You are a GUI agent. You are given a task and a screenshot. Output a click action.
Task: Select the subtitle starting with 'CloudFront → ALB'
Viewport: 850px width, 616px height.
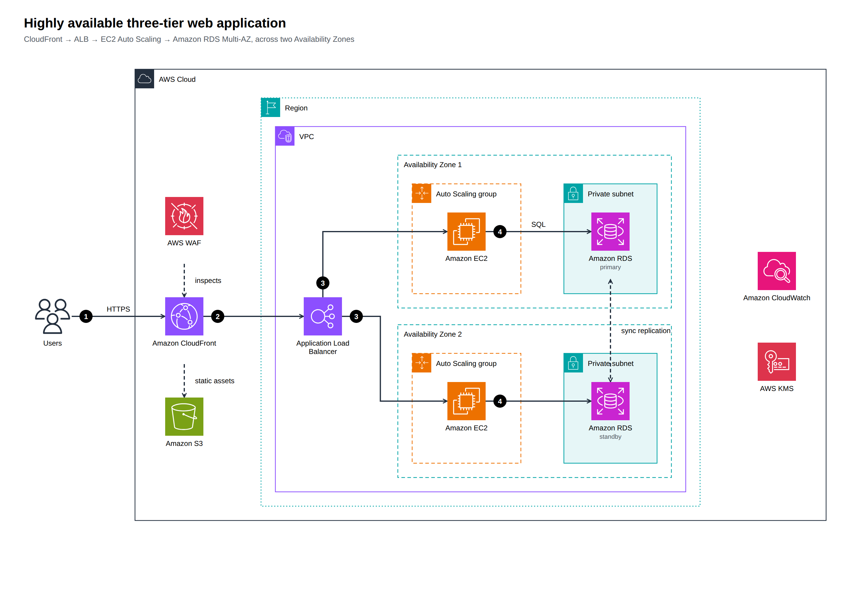[189, 39]
